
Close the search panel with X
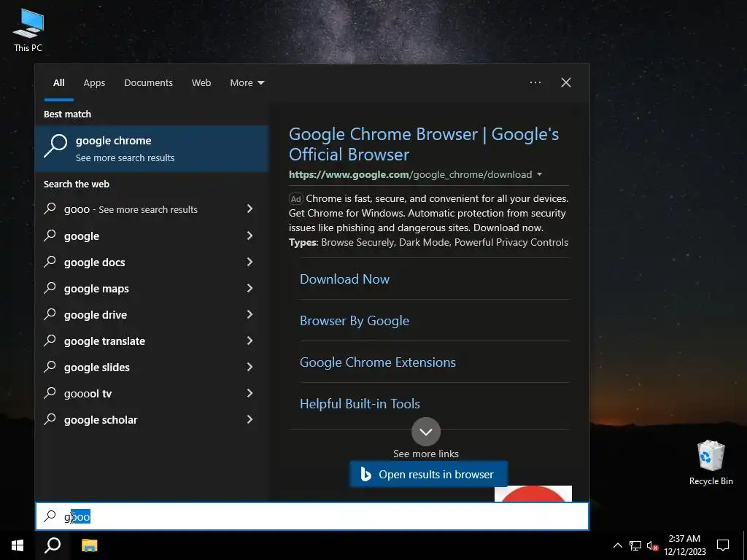pyautogui.click(x=566, y=82)
